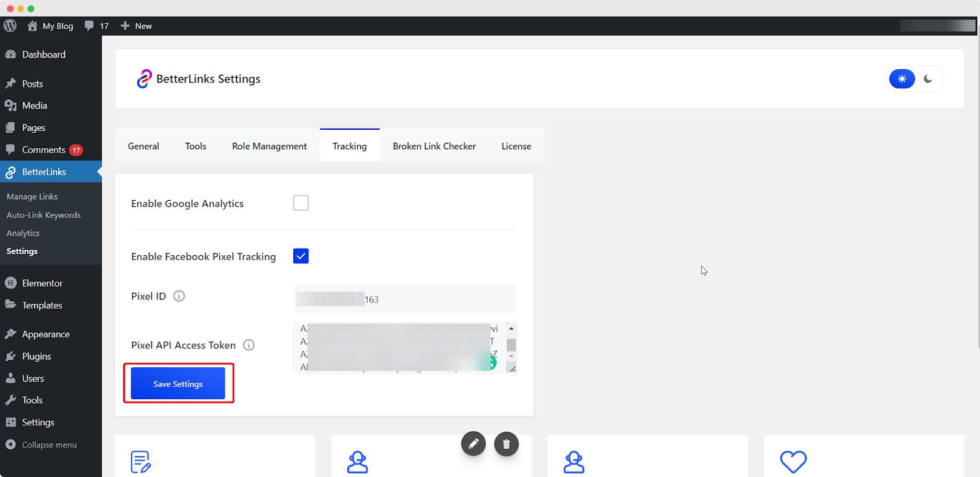This screenshot has width=980, height=477.
Task: Click the document pencil card icon
Action: 141,462
